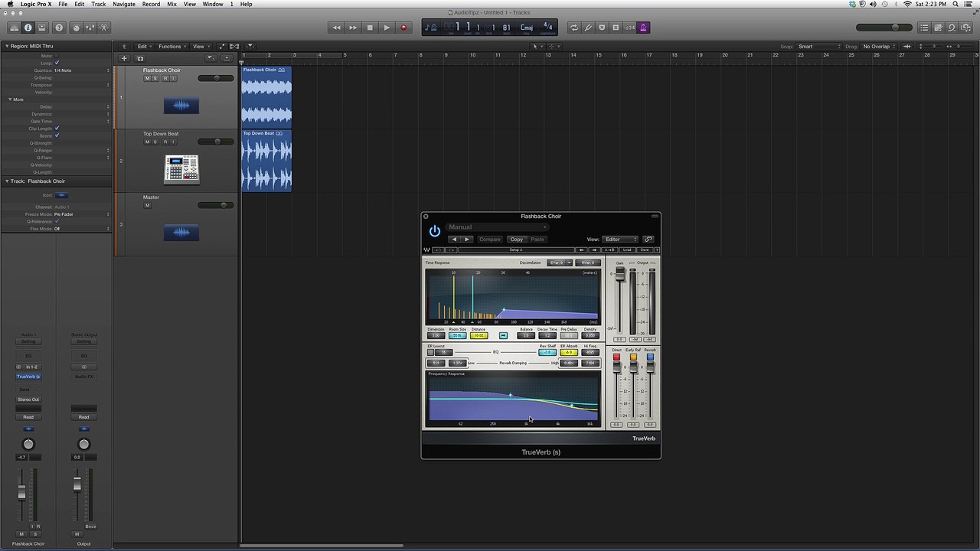
Task: Adjust the master volume slider in control bar
Action: (884, 28)
